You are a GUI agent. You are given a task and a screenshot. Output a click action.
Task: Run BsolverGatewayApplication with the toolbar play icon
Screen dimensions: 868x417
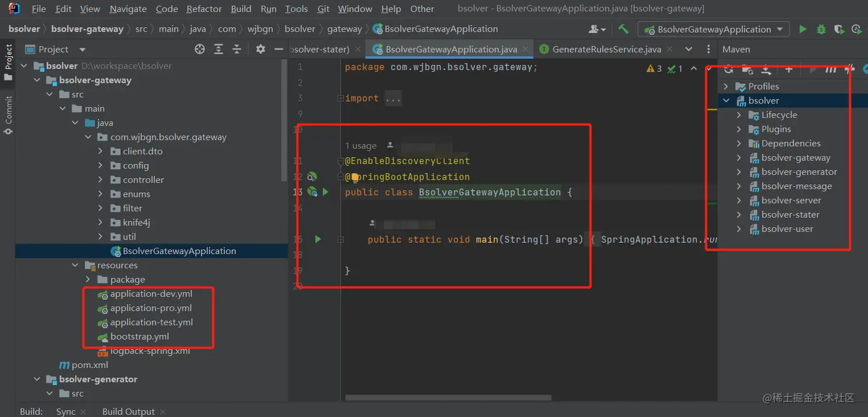[803, 29]
